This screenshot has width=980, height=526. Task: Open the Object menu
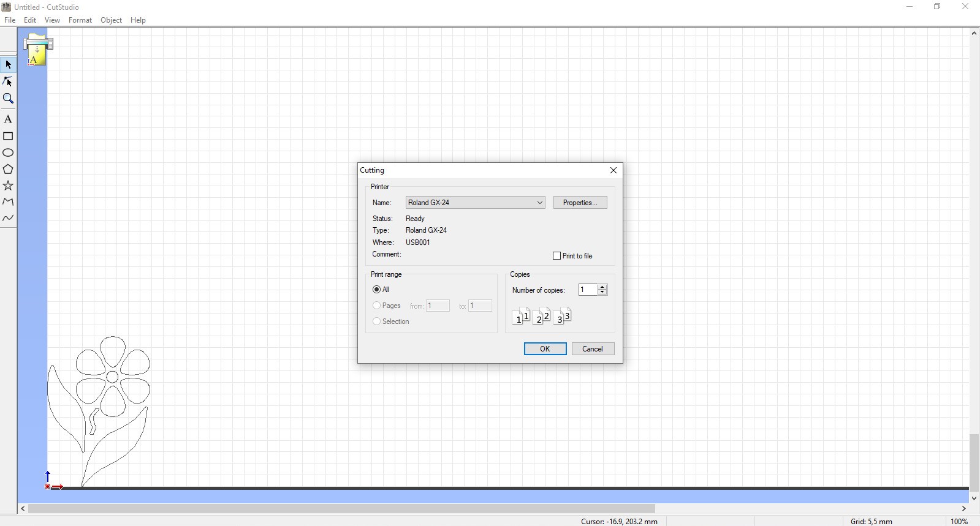pyautogui.click(x=111, y=20)
